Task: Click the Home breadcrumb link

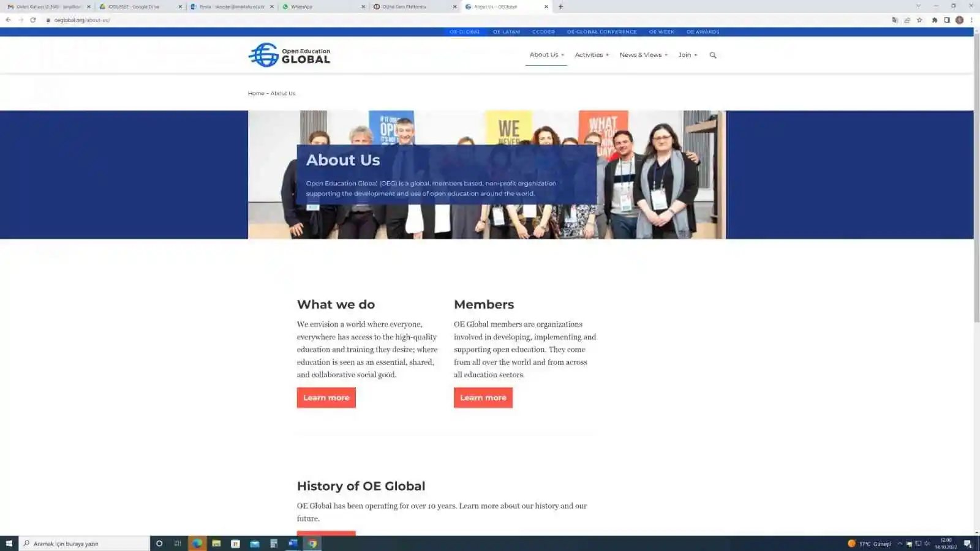Action: [256, 94]
